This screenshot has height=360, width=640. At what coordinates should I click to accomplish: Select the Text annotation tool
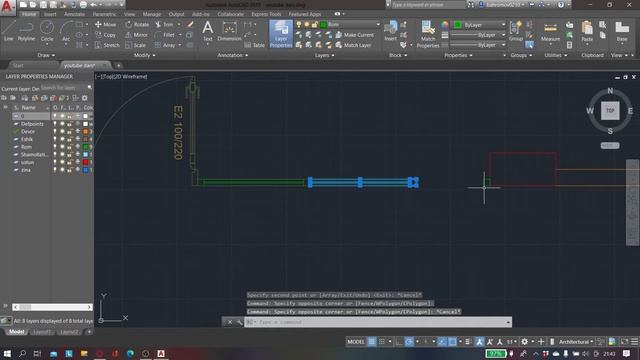click(x=208, y=31)
